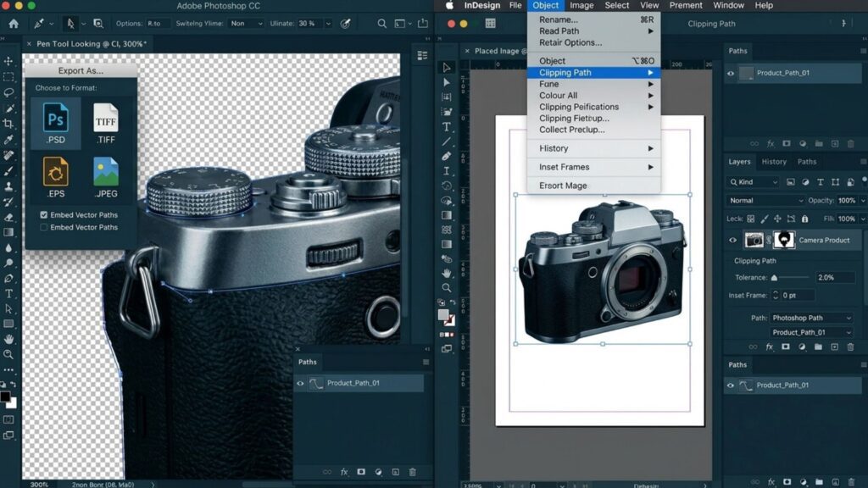The height and width of the screenshot is (488, 868).
Task: Click fx icon in Photoshop Paths panel
Action: point(344,472)
